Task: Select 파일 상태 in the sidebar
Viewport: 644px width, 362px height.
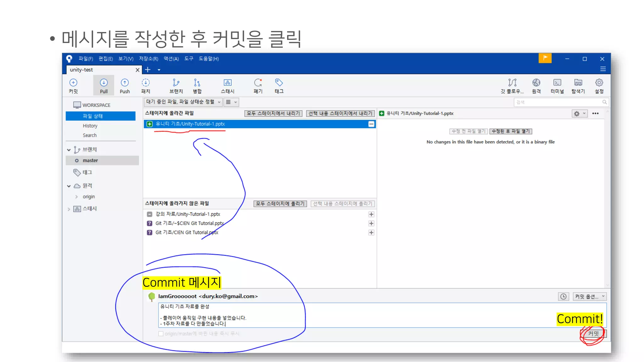Action: coord(101,116)
